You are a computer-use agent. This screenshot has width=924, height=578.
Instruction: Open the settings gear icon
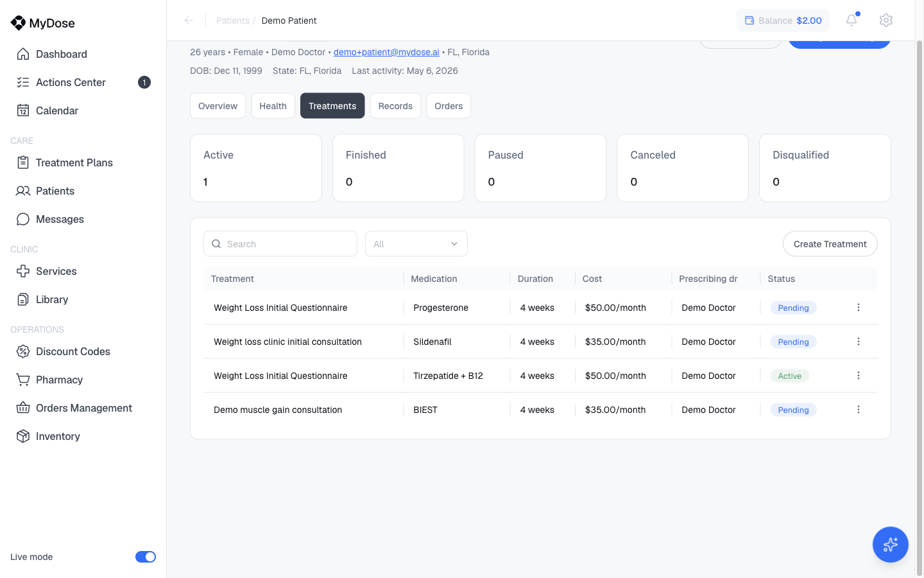click(x=886, y=20)
